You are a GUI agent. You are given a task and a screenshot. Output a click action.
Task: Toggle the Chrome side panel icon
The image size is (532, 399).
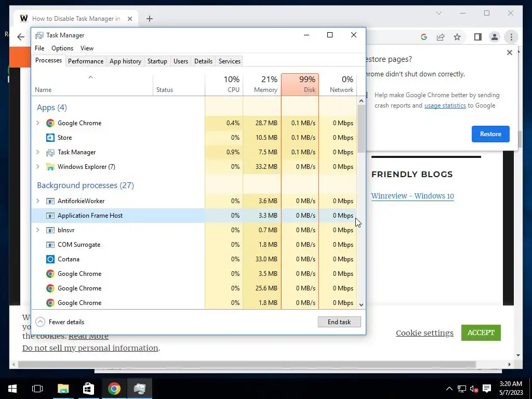pos(478,37)
